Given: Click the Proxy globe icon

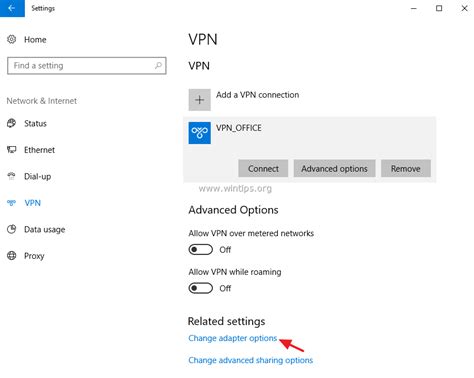Looking at the screenshot, I should tap(12, 256).
